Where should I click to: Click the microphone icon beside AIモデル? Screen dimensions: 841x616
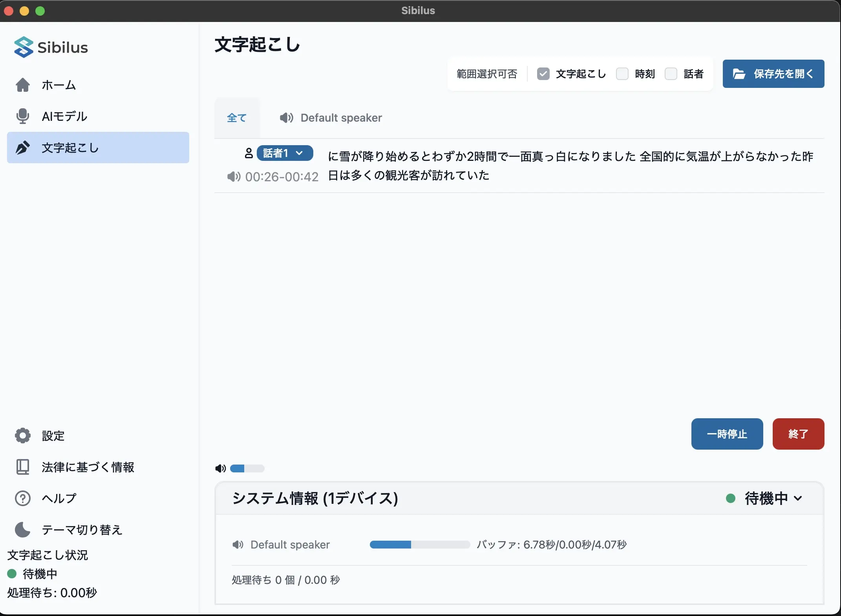tap(23, 116)
